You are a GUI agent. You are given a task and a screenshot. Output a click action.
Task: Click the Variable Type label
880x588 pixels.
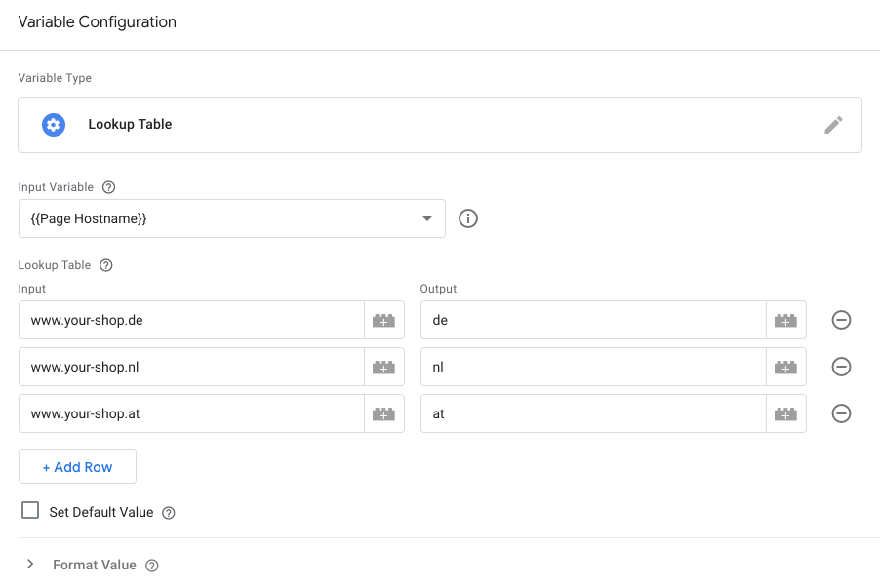click(55, 78)
